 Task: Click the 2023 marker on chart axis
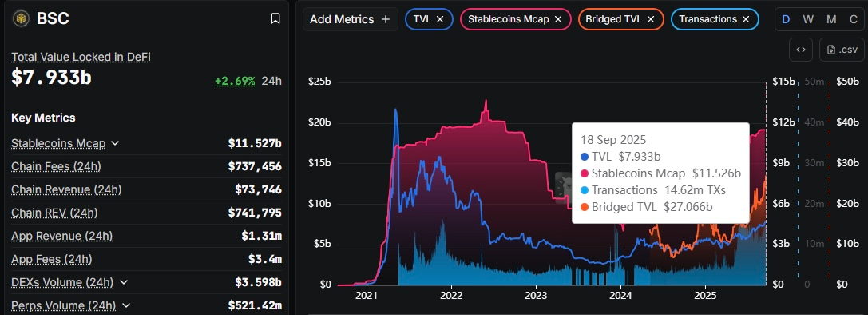pyautogui.click(x=536, y=296)
